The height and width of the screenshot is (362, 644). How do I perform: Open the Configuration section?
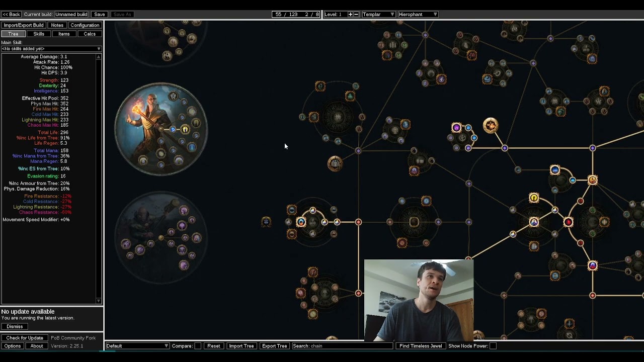click(x=85, y=25)
